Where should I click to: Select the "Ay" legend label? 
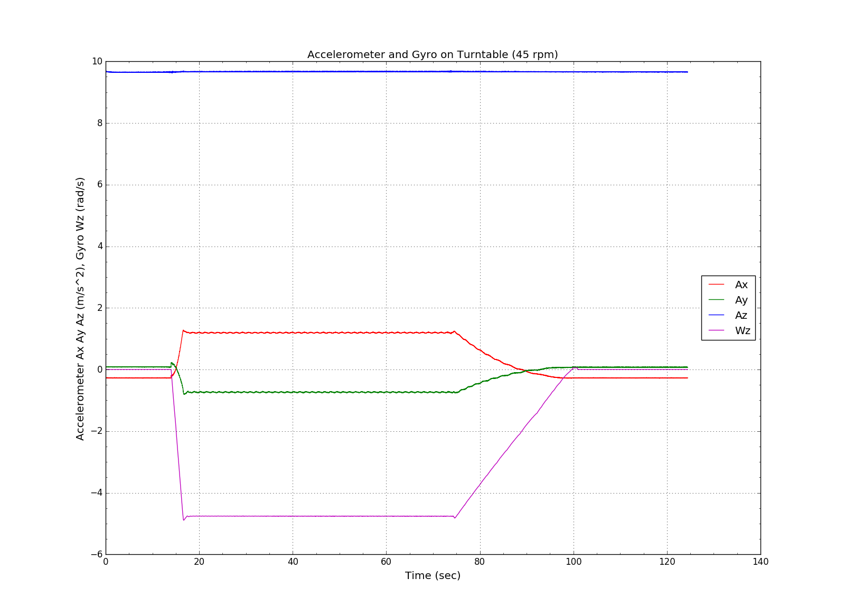coord(741,300)
